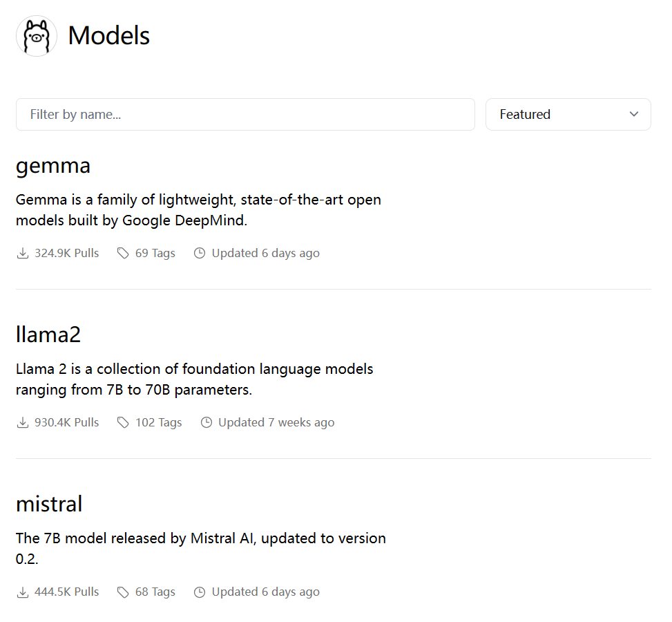Click the gemma description about Google DeepMind
Screen dimensions: 672x622
[198, 210]
